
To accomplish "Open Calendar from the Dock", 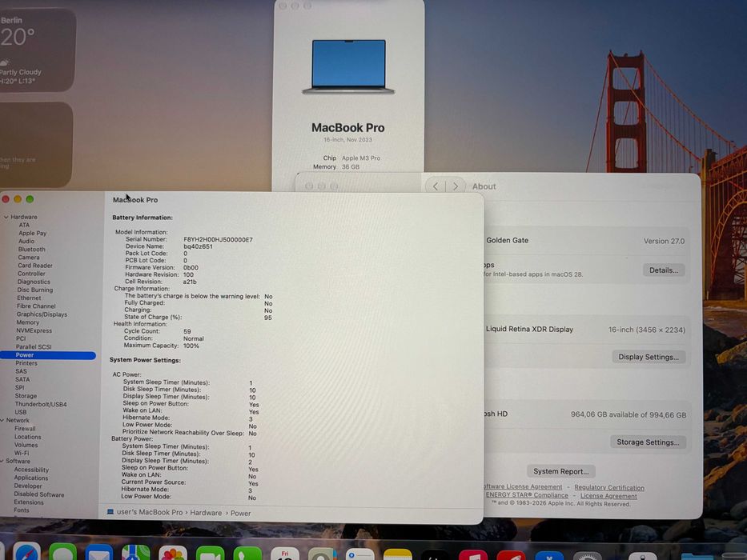I will pyautogui.click(x=285, y=554).
